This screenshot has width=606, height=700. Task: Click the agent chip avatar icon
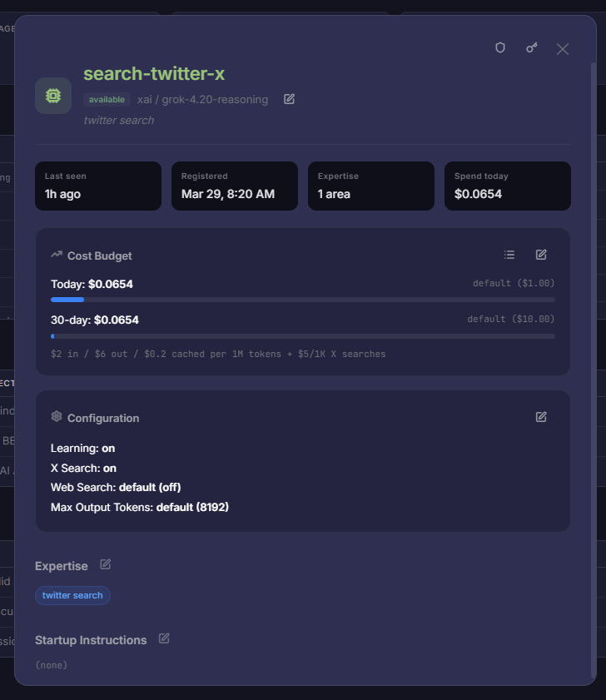[x=53, y=96]
